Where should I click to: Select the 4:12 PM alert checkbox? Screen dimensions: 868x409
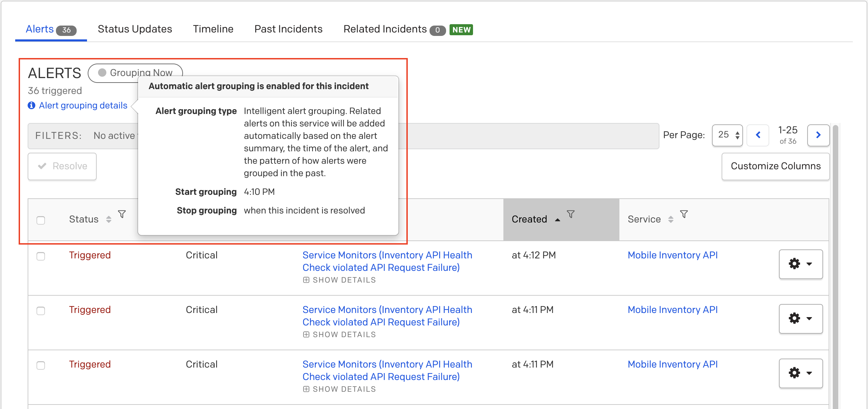[x=41, y=256]
